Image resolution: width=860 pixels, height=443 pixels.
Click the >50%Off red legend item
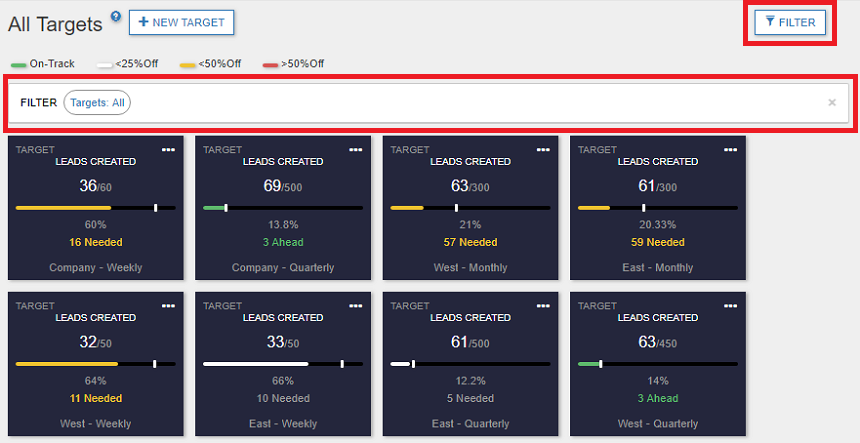tap(293, 64)
